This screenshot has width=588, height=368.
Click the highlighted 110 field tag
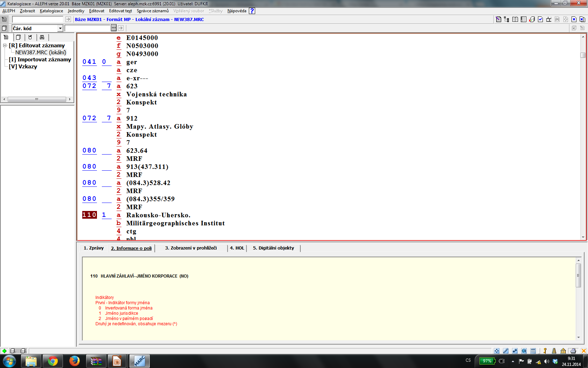(x=90, y=215)
